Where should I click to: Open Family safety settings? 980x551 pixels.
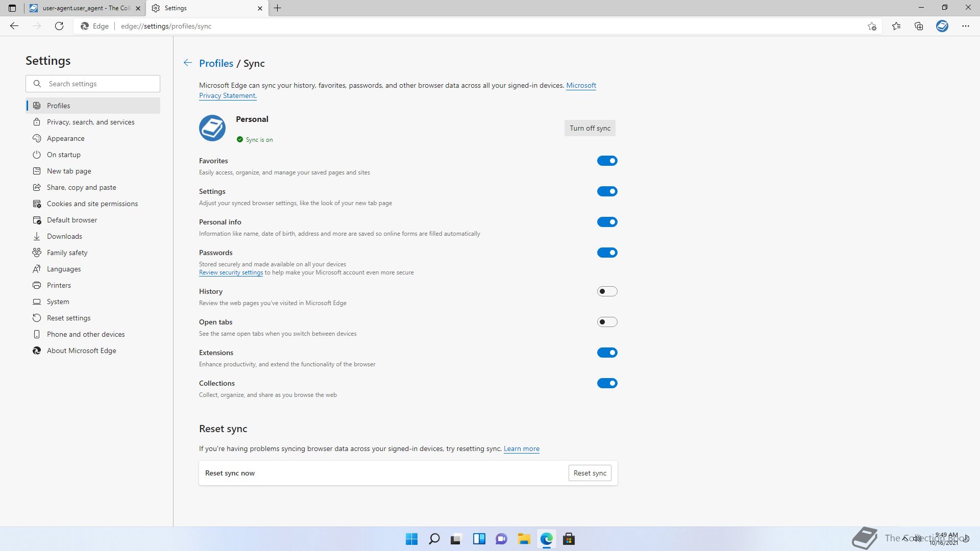[93, 253]
